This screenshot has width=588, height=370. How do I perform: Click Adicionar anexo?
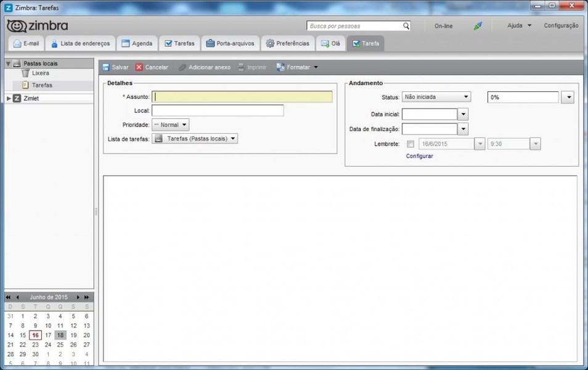tap(205, 67)
